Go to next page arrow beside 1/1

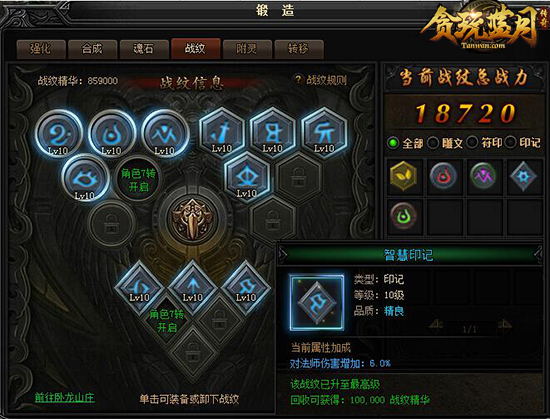[504, 324]
